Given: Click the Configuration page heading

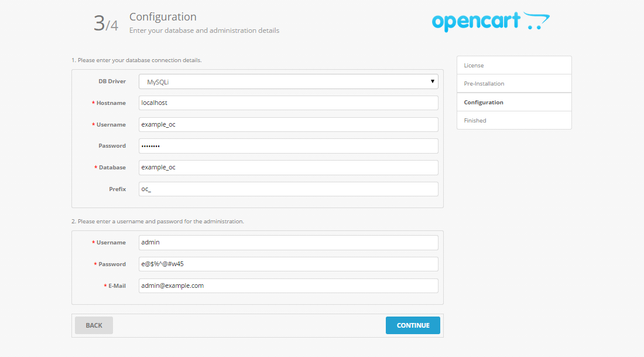Looking at the screenshot, I should (163, 17).
